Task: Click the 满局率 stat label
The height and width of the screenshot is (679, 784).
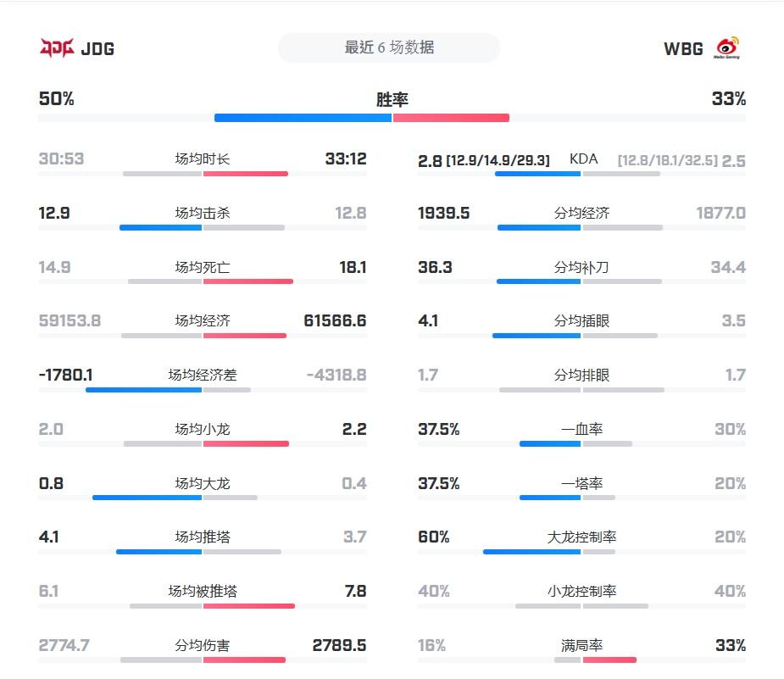Action: pyautogui.click(x=581, y=646)
